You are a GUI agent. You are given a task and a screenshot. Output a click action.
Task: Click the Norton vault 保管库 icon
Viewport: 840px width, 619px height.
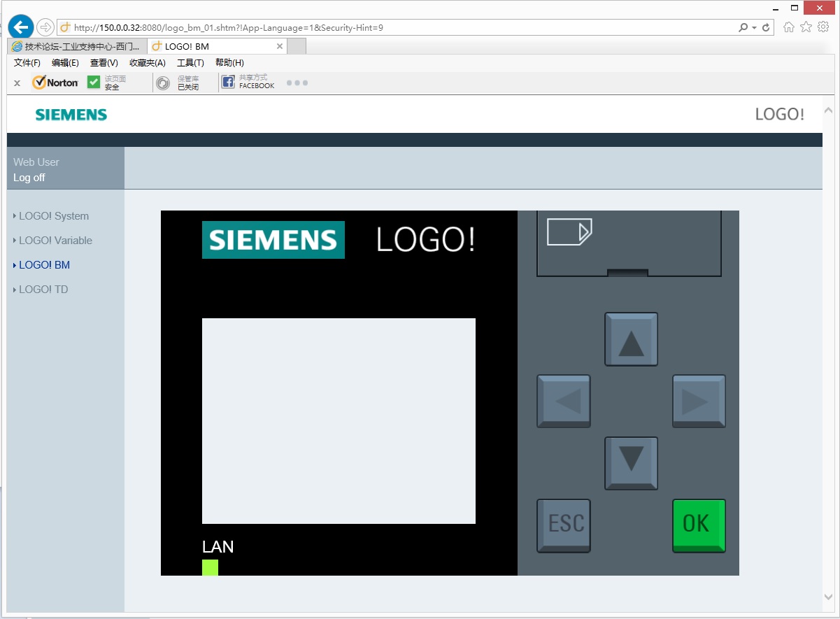(x=163, y=83)
